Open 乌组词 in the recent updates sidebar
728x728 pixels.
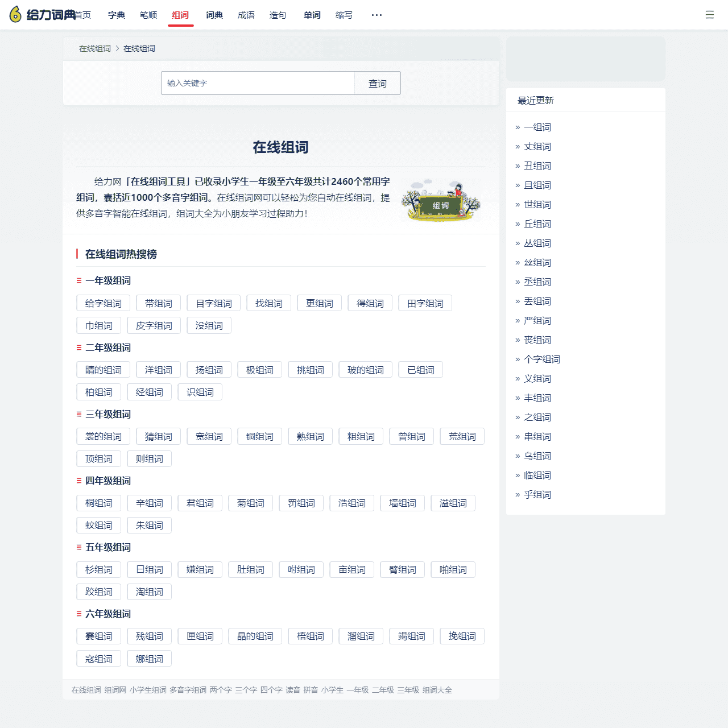(x=538, y=456)
